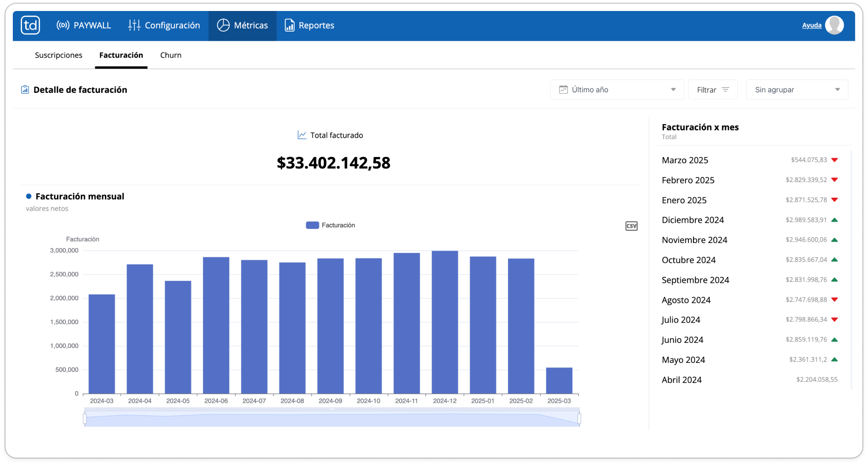
Task: Click the Marzo 2025 month label
Action: click(x=685, y=160)
